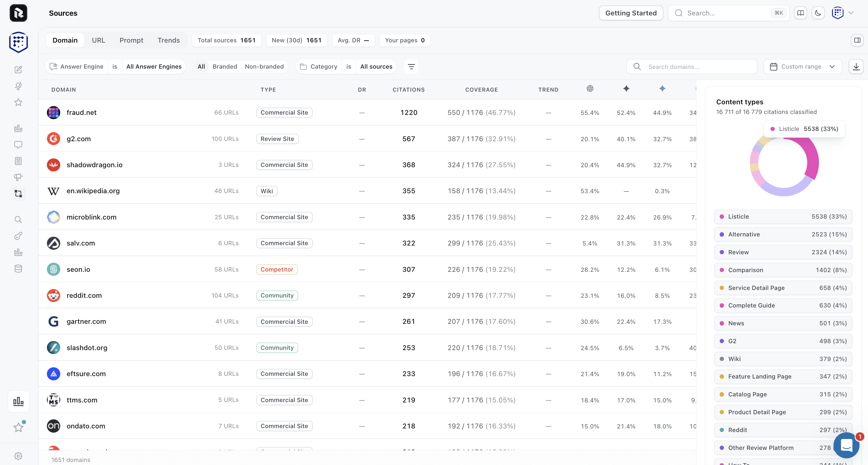This screenshot has width=868, height=465.
Task: Open the star favorites icon in sidebar
Action: click(18, 102)
